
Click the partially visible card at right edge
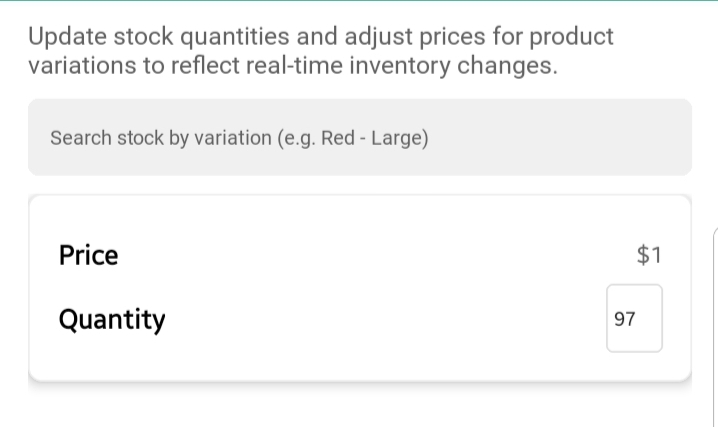pyautogui.click(x=714, y=320)
